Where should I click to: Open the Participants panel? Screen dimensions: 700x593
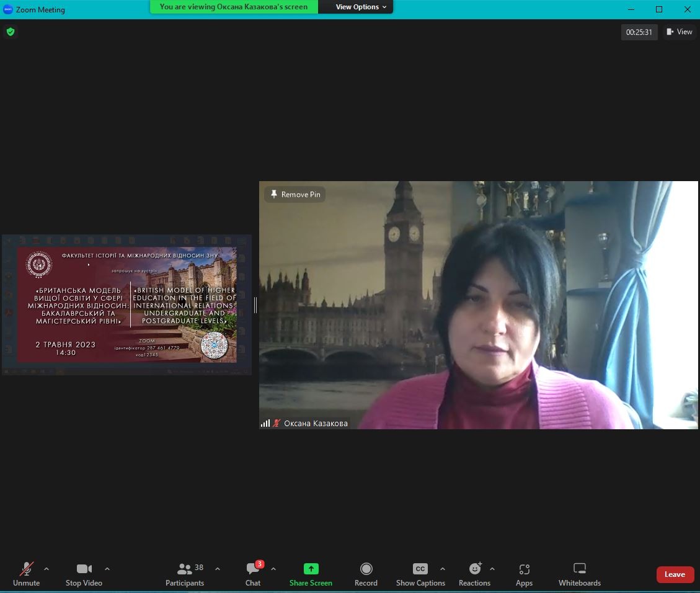[x=185, y=574]
